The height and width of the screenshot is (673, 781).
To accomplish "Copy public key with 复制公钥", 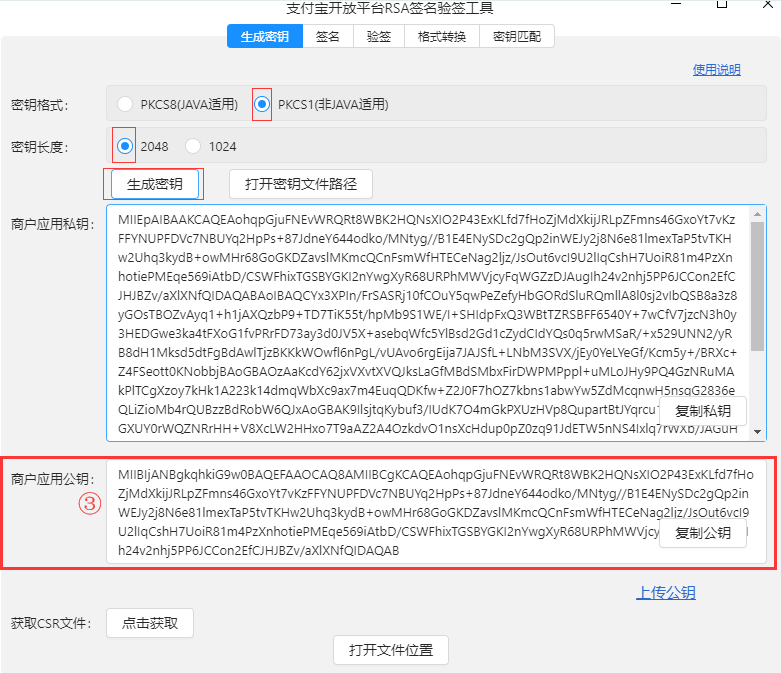I will (703, 533).
